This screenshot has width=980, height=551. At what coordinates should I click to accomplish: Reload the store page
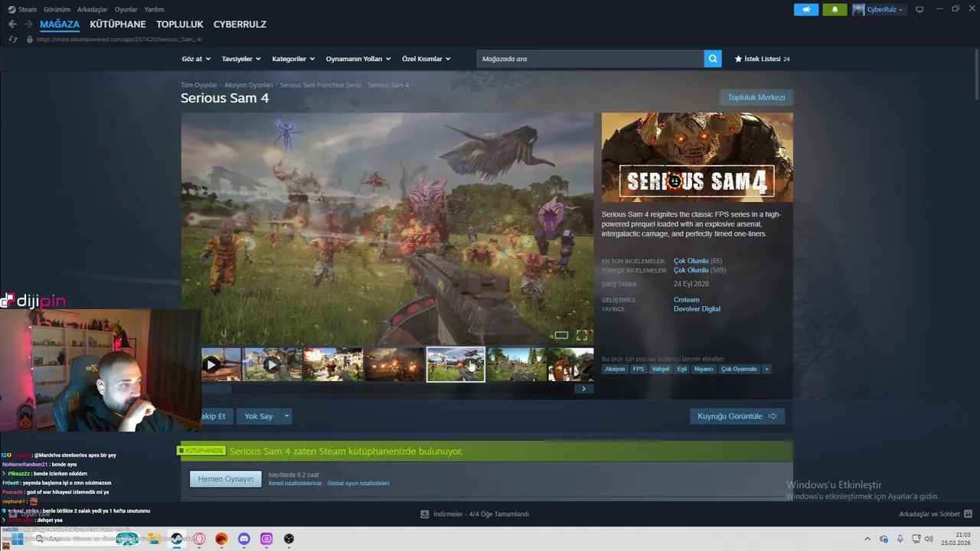(13, 39)
